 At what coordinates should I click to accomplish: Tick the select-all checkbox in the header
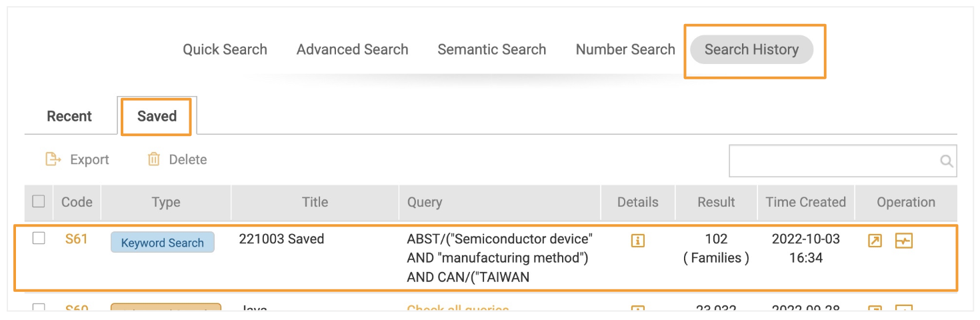click(x=39, y=201)
